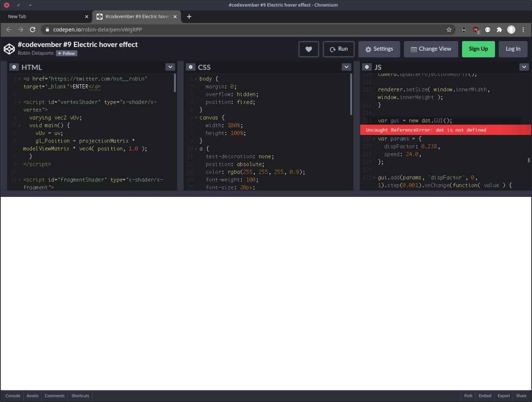Image resolution: width=532 pixels, height=402 pixels.
Task: Click the 'var gui = new dat.GUI();' line
Action: (x=415, y=121)
